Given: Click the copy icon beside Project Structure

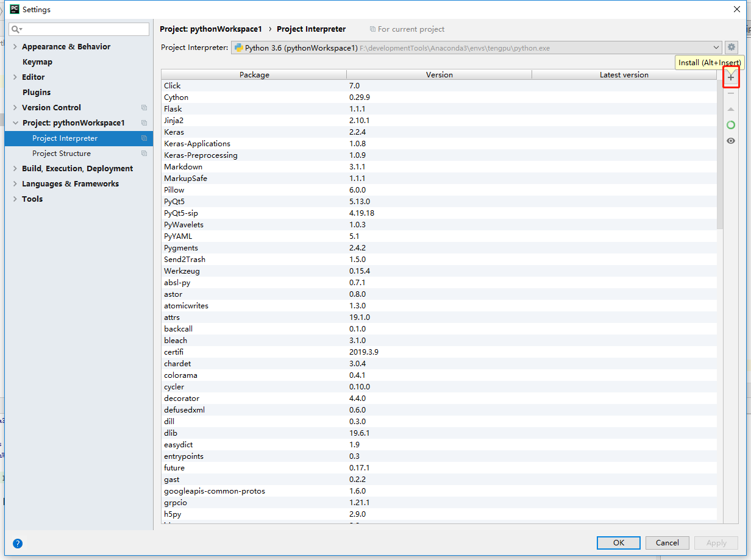Looking at the screenshot, I should [144, 154].
